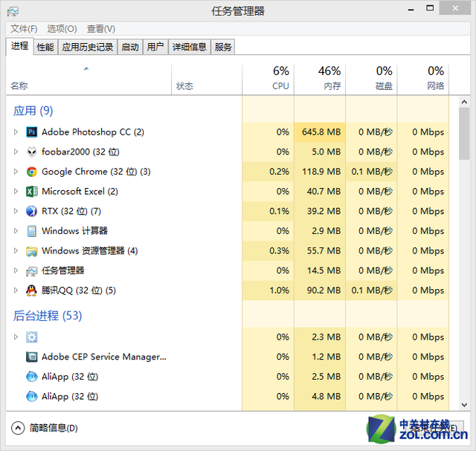The image size is (476, 451).
Task: Click the Windows 资源管理器 folder icon
Action: click(31, 251)
